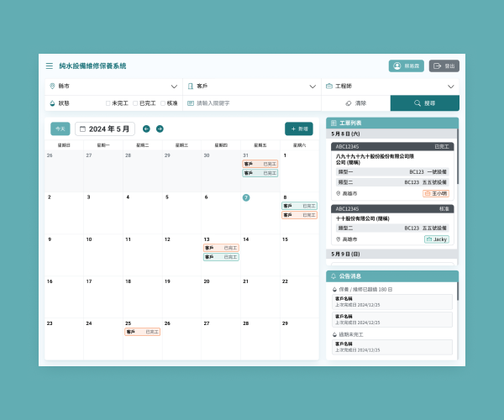The width and height of the screenshot is (504, 420).
Task: Expand the 縣市 dropdown
Action: (x=174, y=86)
